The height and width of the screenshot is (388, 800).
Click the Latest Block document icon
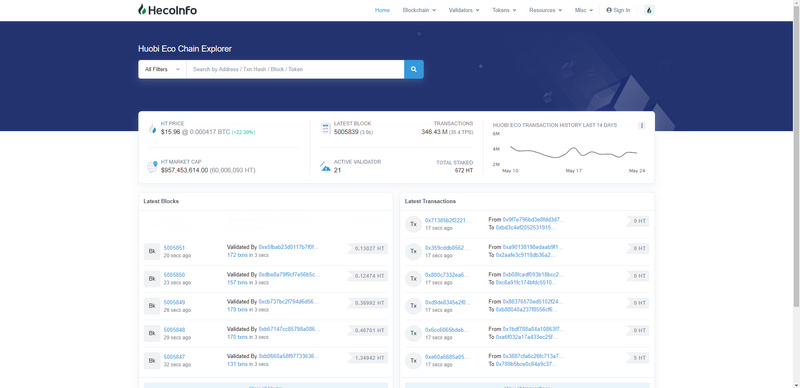click(326, 128)
